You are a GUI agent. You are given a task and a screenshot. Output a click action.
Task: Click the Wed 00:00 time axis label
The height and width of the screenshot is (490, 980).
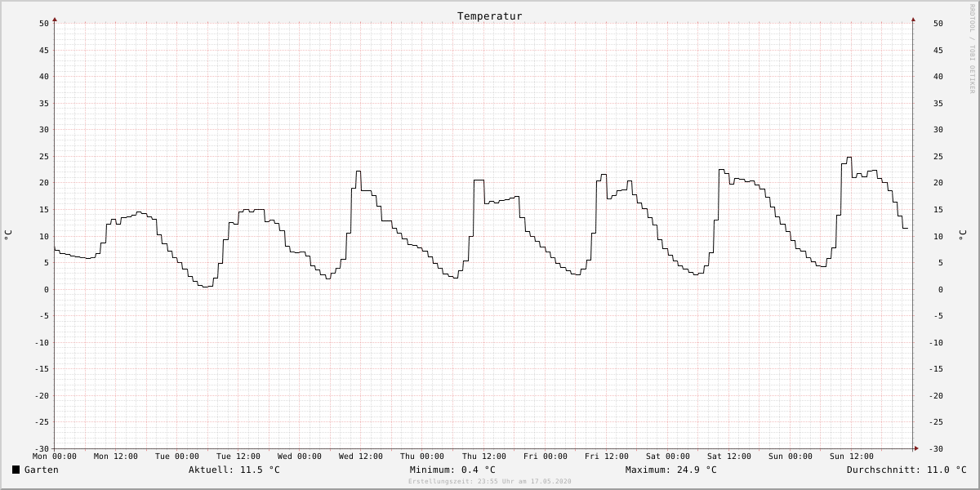300,457
